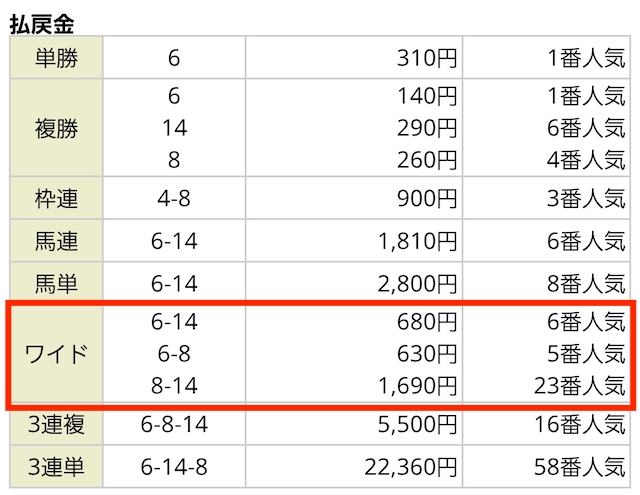Select the 複勝 row label
Image resolution: width=640 pixels, height=495 pixels.
point(56,128)
